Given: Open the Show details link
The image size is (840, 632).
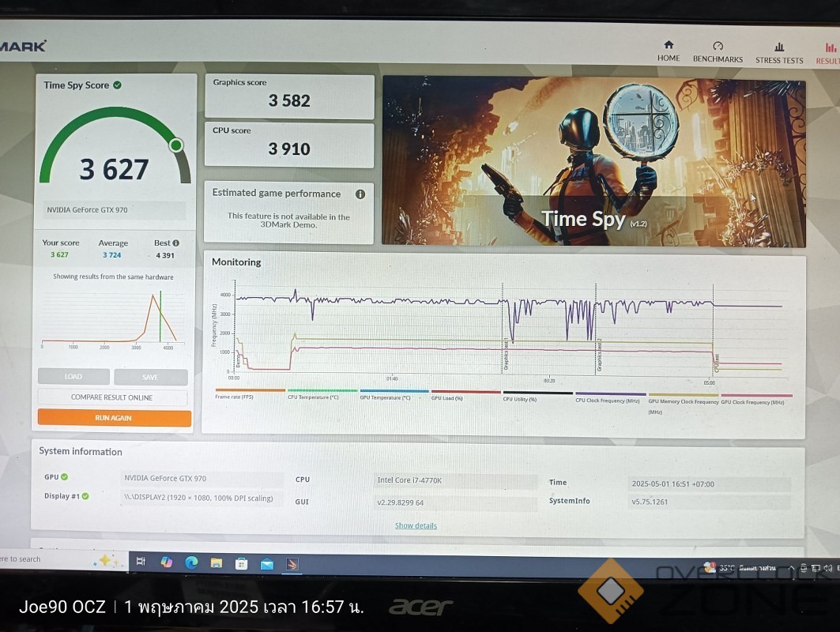Looking at the screenshot, I should point(416,525).
